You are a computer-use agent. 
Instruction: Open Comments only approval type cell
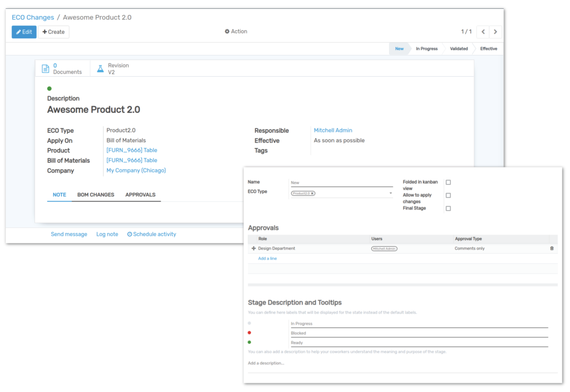470,249
